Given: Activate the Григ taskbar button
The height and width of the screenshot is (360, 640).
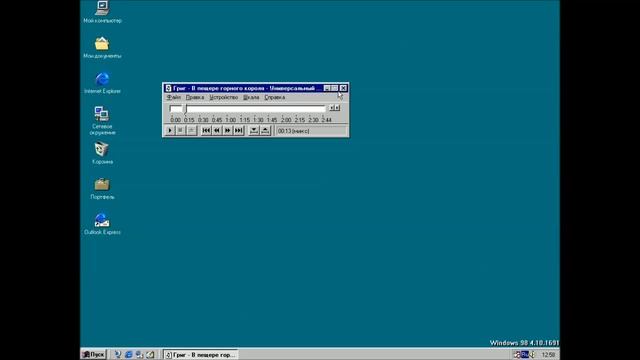Looking at the screenshot, I should 200,355.
